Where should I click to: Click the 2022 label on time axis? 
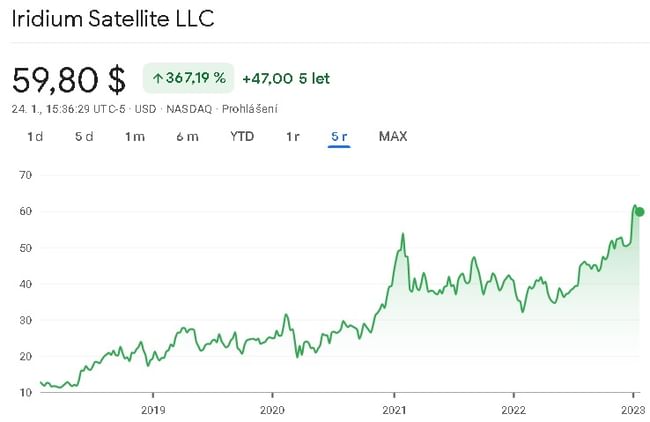click(x=513, y=409)
